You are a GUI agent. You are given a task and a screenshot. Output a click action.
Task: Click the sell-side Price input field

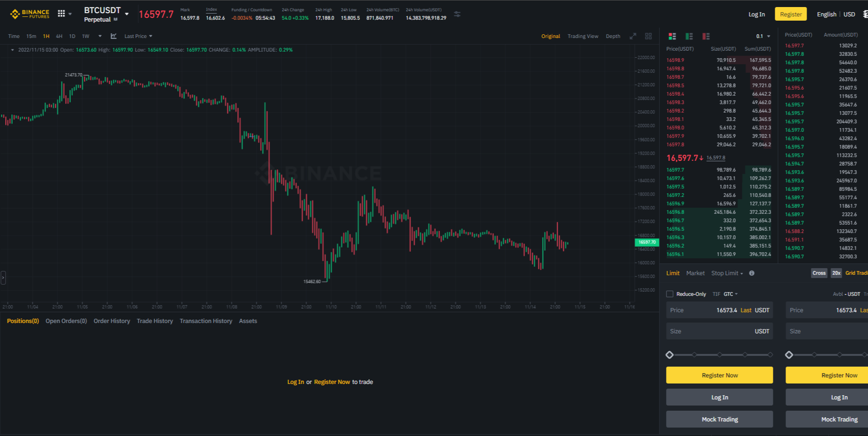[x=827, y=310]
